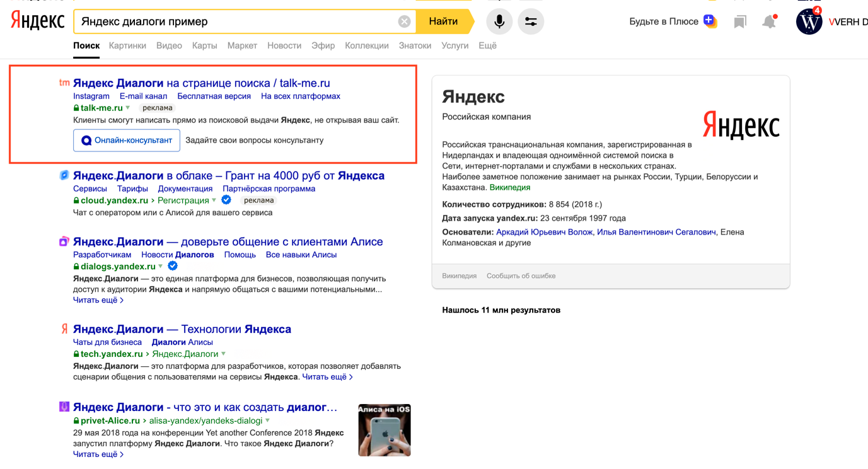Open the Эфир tab
Screen dimensions: 868x469
[323, 45]
